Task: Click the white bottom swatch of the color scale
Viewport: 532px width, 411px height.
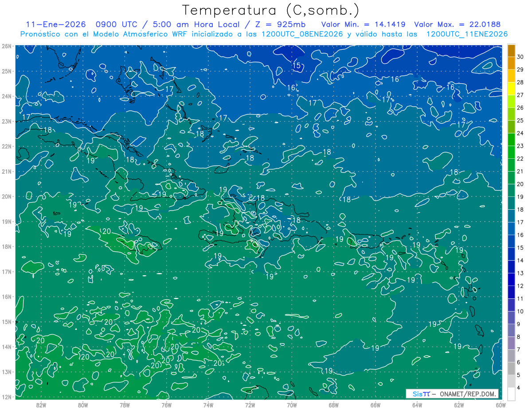Action: (512, 393)
